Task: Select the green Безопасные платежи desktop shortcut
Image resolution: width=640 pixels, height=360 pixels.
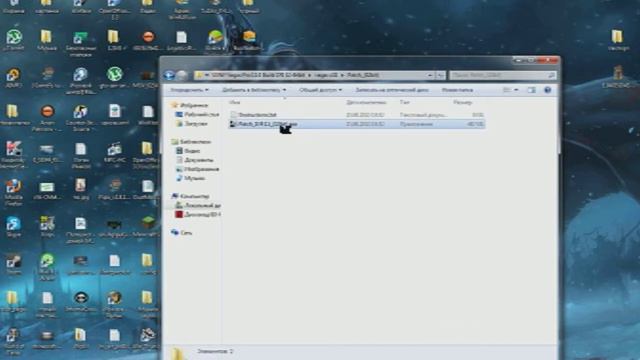Action: [80, 43]
